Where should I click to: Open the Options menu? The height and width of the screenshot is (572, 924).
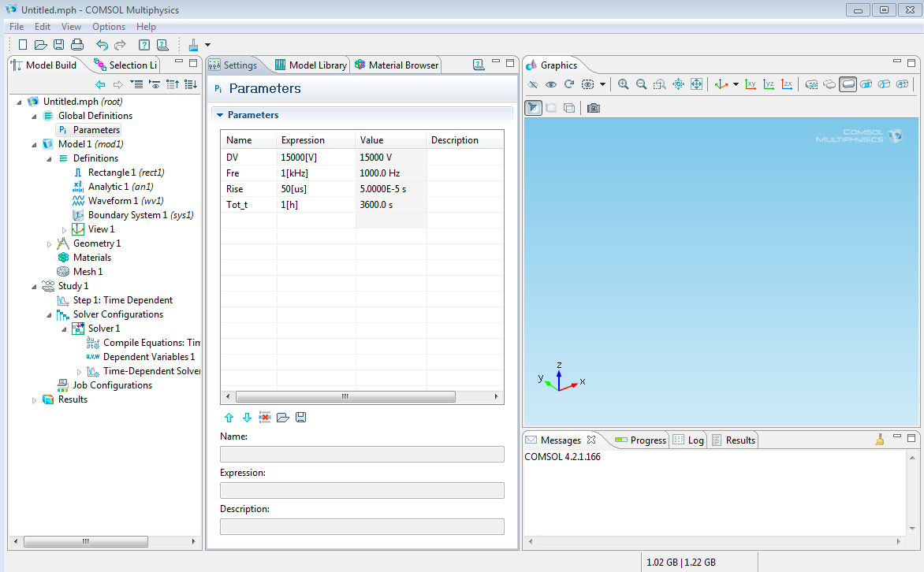pos(109,27)
